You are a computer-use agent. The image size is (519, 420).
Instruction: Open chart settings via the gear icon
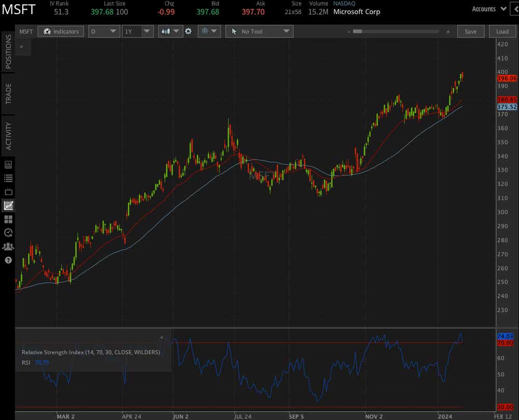(x=188, y=31)
